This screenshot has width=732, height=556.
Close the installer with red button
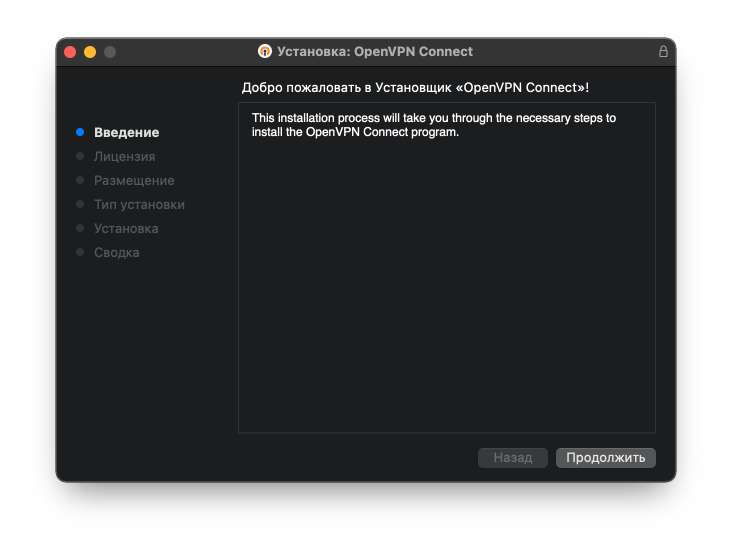click(70, 52)
